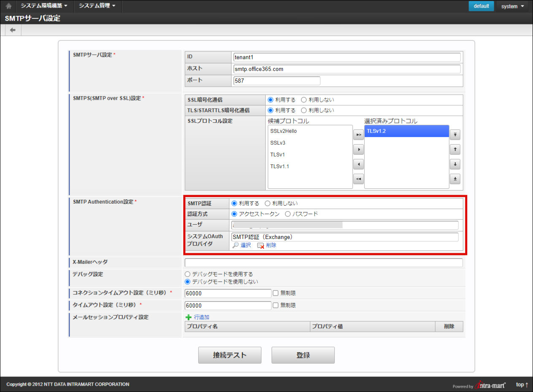533x392 pixels.
Task: Click the single right-arrow add protocol button
Action: pos(358,150)
